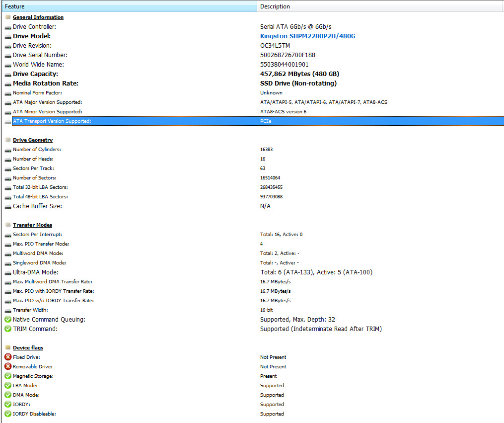Click the red X icon for Removable Drive
504x423 pixels.
coord(8,366)
